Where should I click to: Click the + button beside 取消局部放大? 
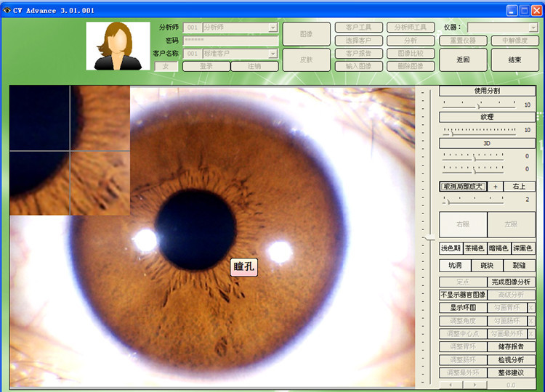(x=496, y=187)
